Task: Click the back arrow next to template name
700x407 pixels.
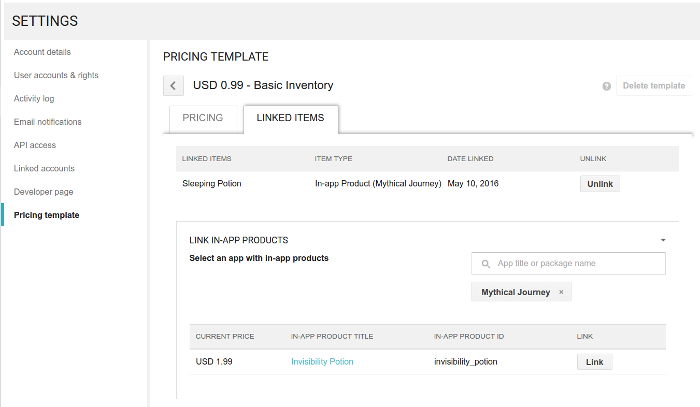Action: pyautogui.click(x=173, y=86)
